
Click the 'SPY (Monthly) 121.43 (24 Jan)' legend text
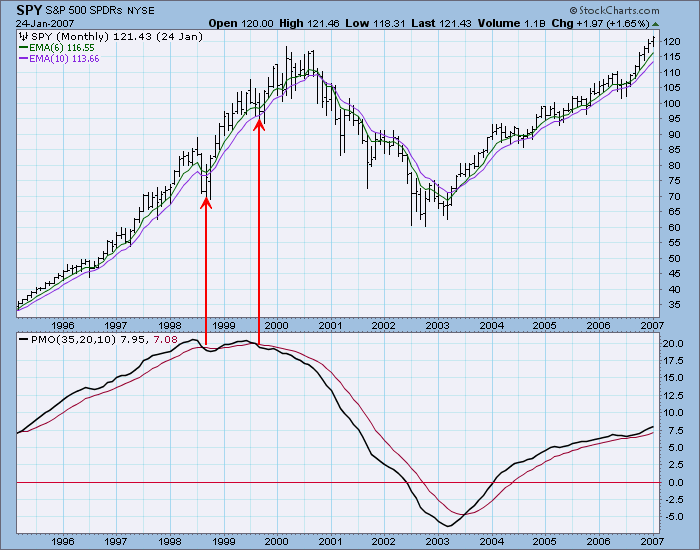[117, 37]
